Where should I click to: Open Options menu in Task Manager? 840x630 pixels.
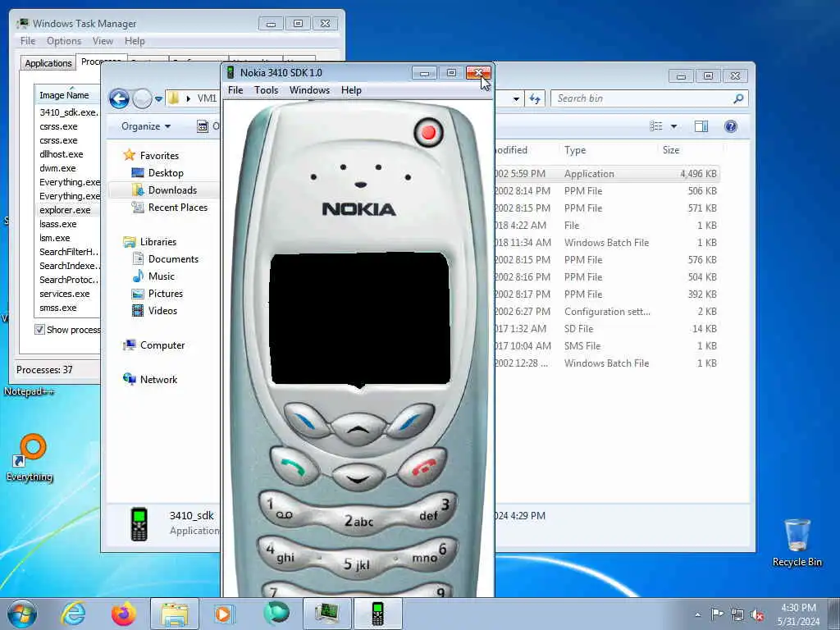coord(64,41)
